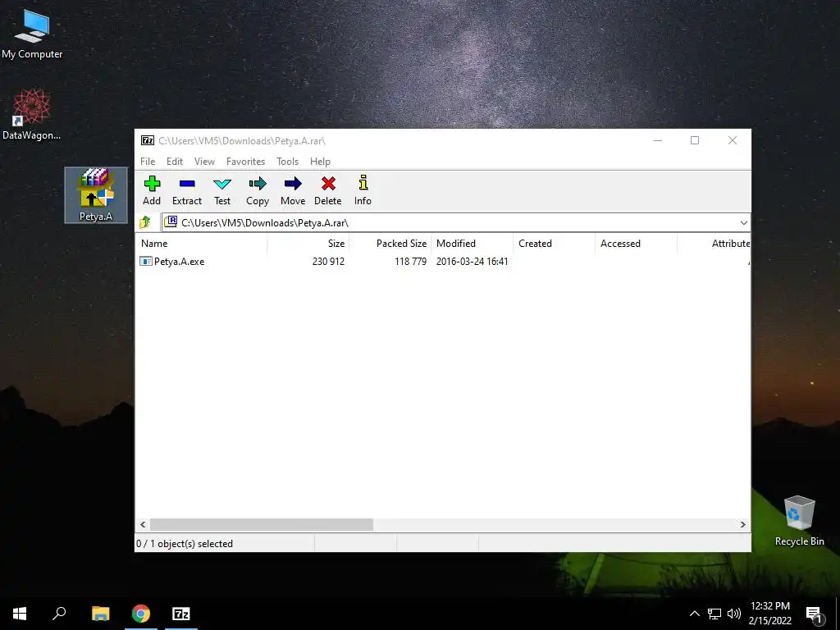The height and width of the screenshot is (630, 840).
Task: Select the Recycle Bin desktop icon
Action: coord(799,521)
